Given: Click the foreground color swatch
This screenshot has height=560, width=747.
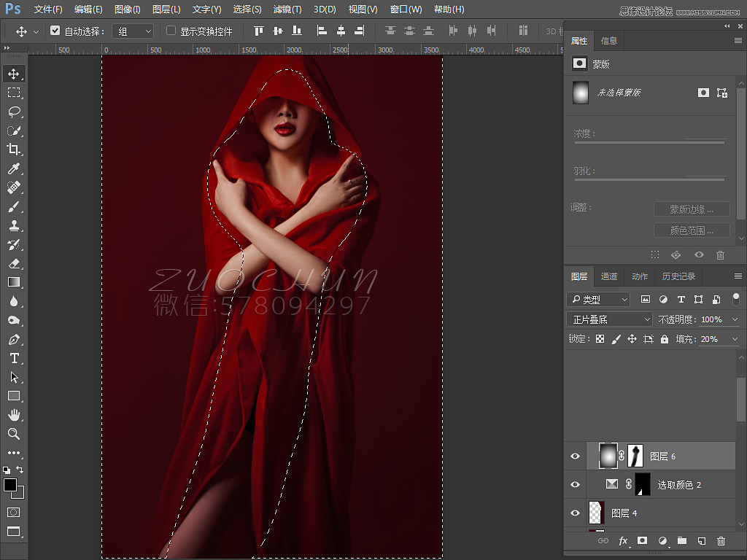Looking at the screenshot, I should pyautogui.click(x=10, y=485).
